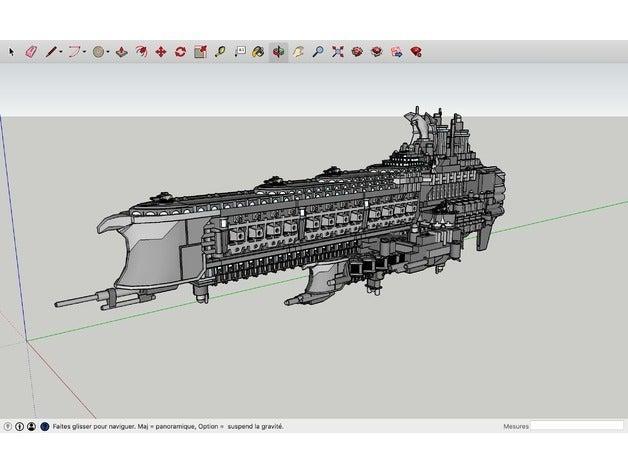Image resolution: width=628 pixels, height=472 pixels.
Task: Activate the Pan hand tool
Action: (x=298, y=51)
